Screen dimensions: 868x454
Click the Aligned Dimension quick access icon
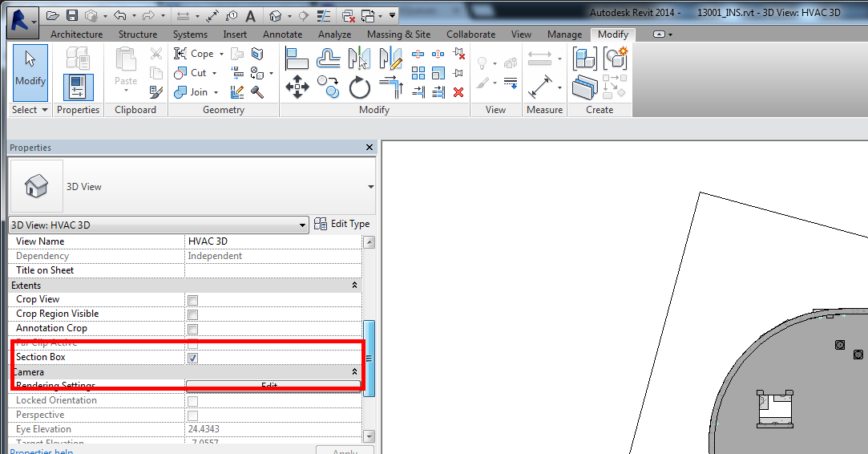[x=212, y=16]
